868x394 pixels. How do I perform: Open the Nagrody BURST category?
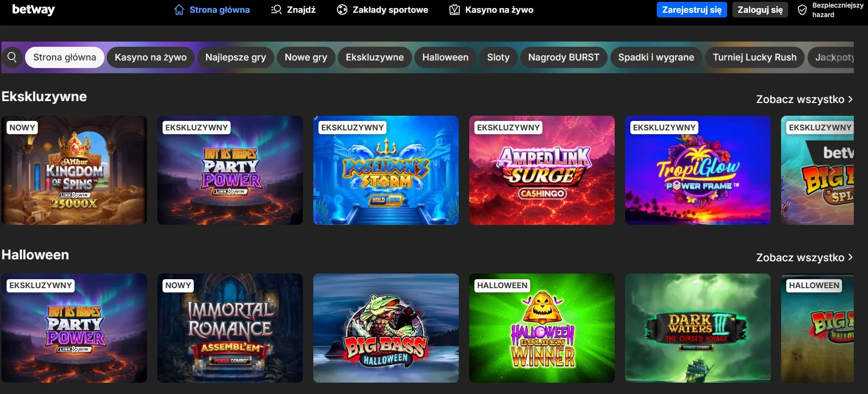pos(564,57)
